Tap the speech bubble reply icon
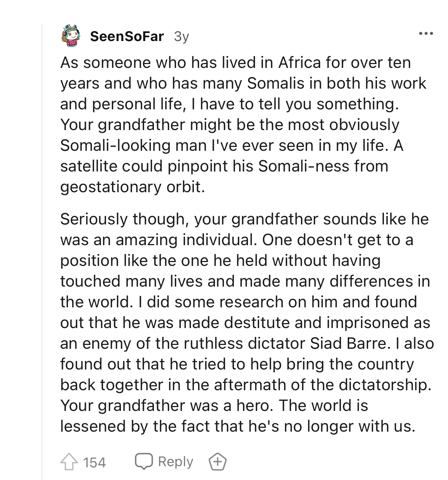 pyautogui.click(x=144, y=462)
